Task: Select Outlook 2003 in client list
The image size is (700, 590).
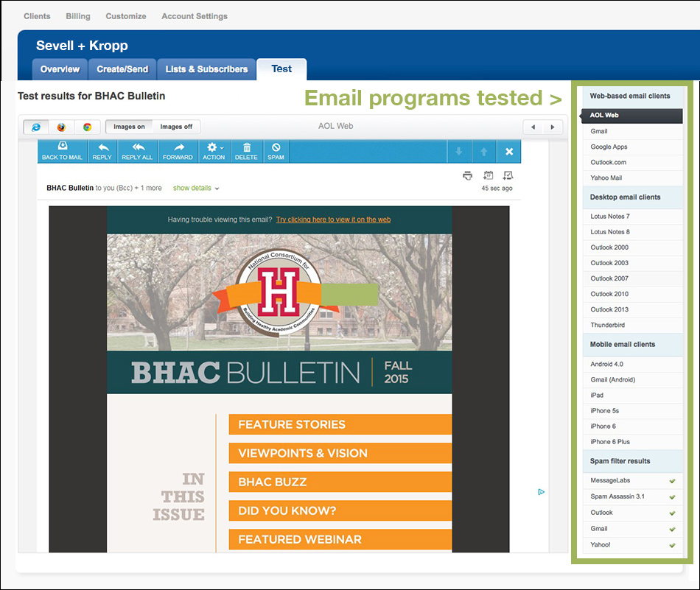Action: coord(633,263)
